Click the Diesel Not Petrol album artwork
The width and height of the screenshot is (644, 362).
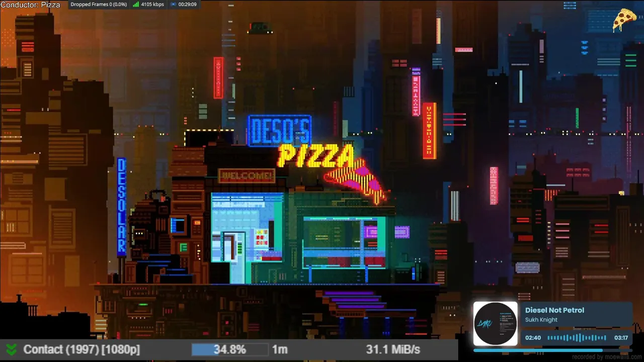click(495, 324)
